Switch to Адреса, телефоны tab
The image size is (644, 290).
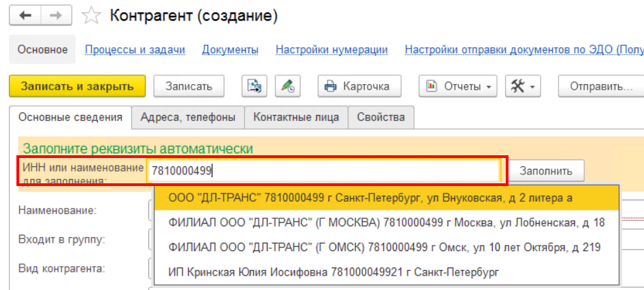(x=188, y=118)
